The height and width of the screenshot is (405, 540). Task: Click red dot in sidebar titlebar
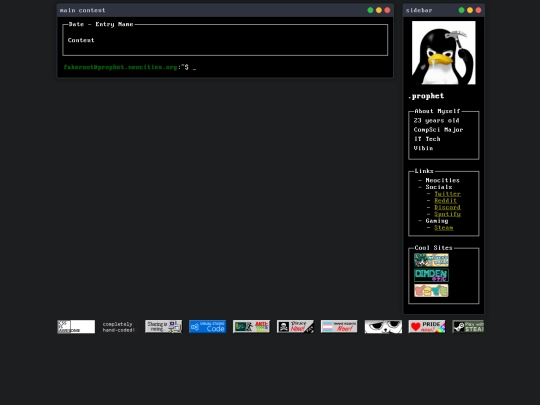478,10
